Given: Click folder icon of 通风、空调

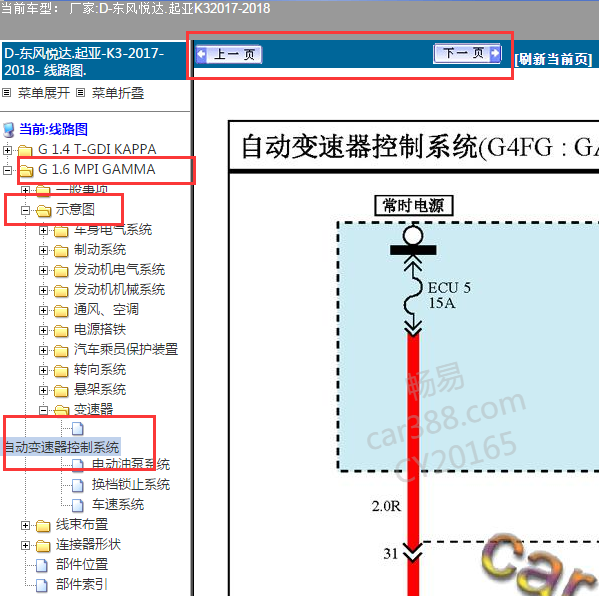Looking at the screenshot, I should coord(61,311).
